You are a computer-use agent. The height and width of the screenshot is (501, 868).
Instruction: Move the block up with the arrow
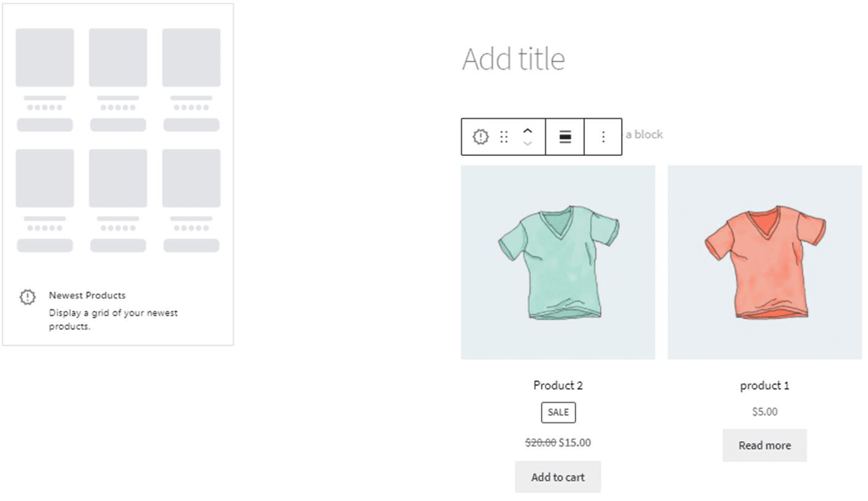pos(527,131)
